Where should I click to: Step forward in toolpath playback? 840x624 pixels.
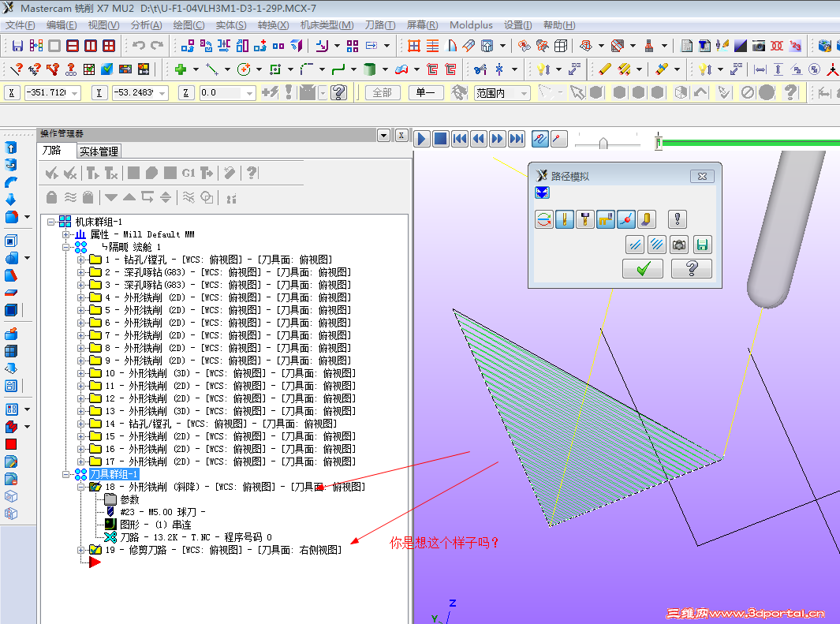click(497, 139)
